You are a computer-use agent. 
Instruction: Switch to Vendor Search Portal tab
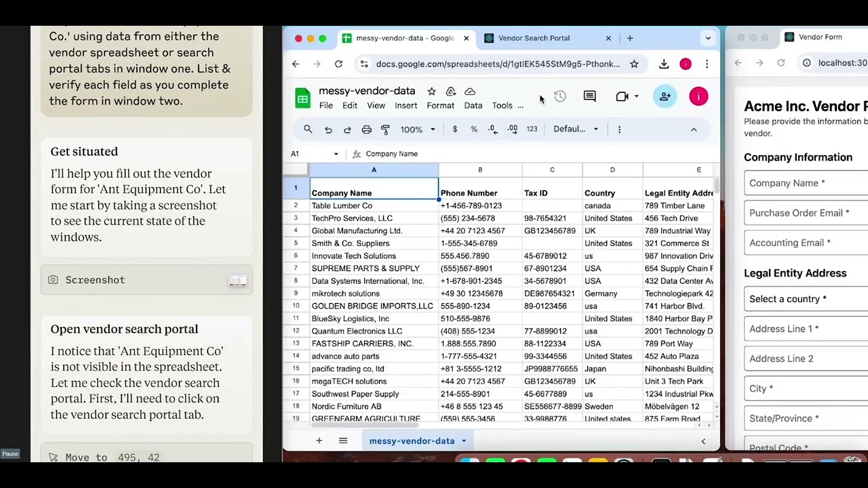534,38
